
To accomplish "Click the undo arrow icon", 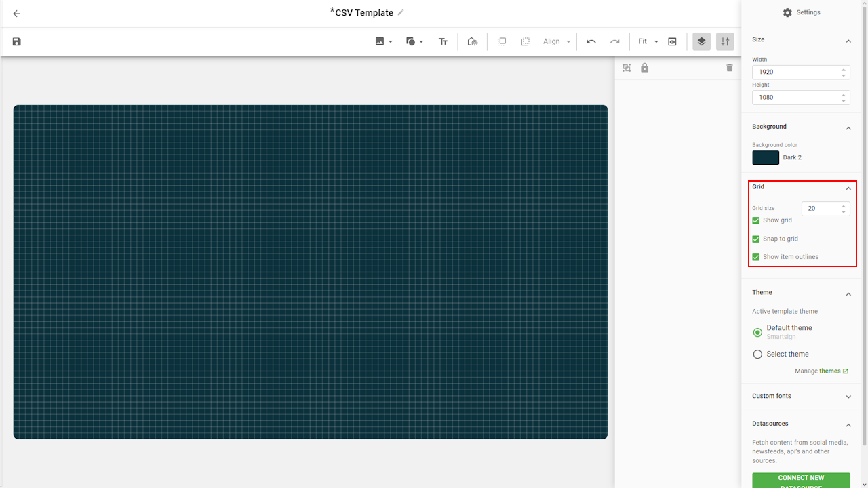I will tap(591, 42).
